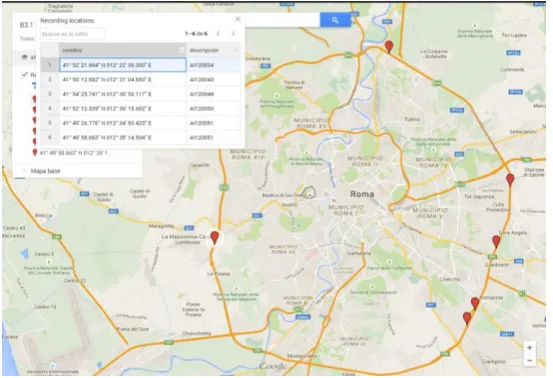Go to next table page arrow

tap(233, 33)
